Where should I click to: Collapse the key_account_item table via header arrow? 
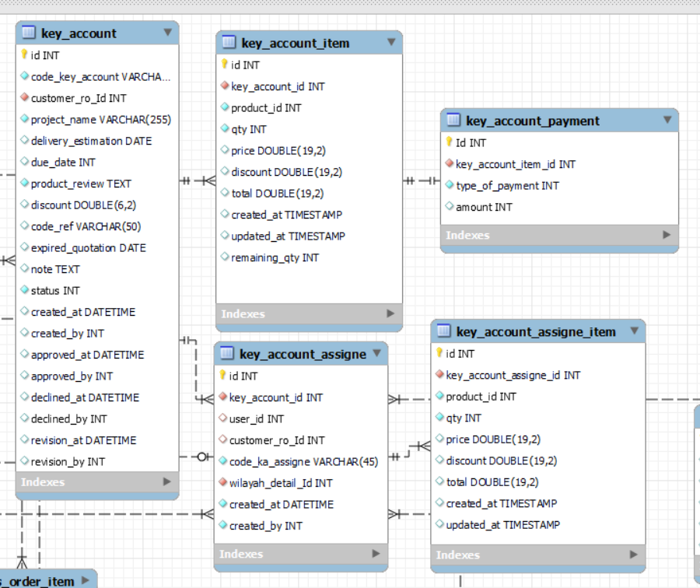390,42
